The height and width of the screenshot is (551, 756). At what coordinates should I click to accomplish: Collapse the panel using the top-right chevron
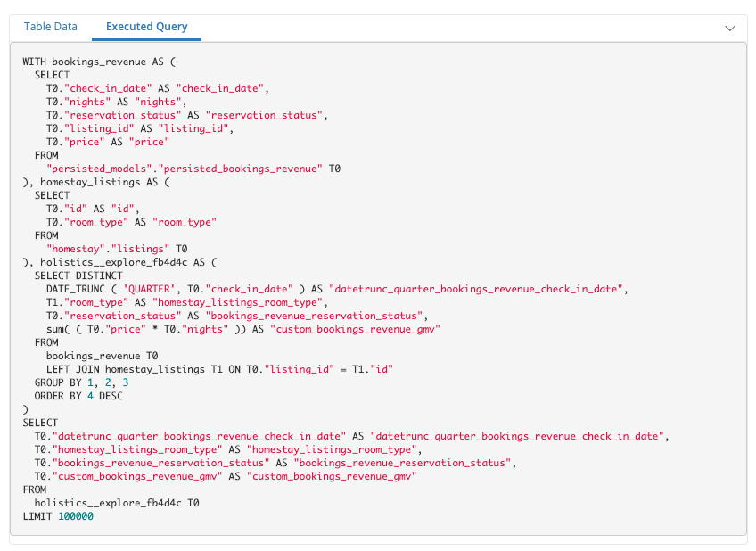[731, 28]
